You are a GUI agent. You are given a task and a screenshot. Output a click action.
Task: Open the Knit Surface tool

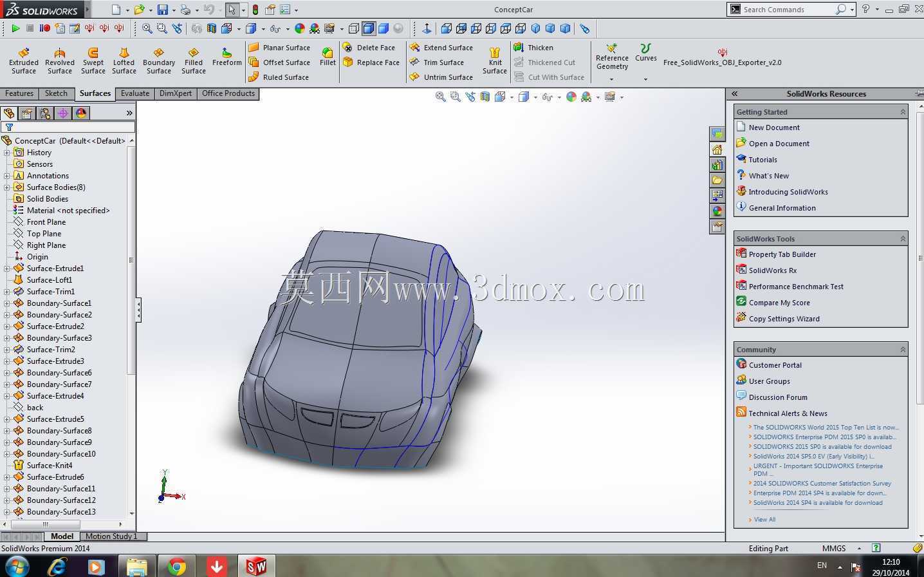495,61
